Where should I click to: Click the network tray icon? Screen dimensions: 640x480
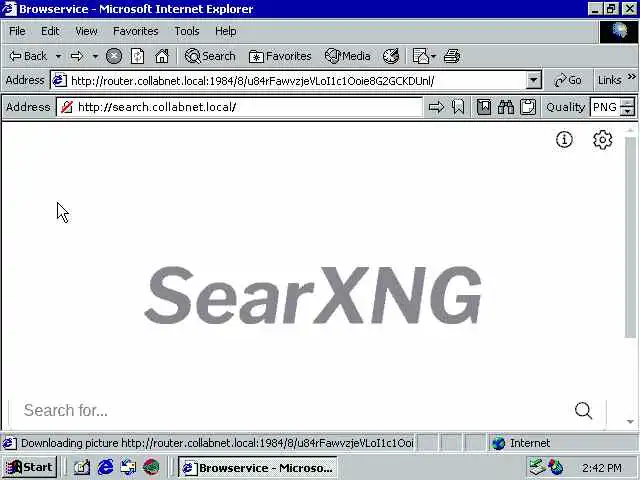(x=537, y=467)
